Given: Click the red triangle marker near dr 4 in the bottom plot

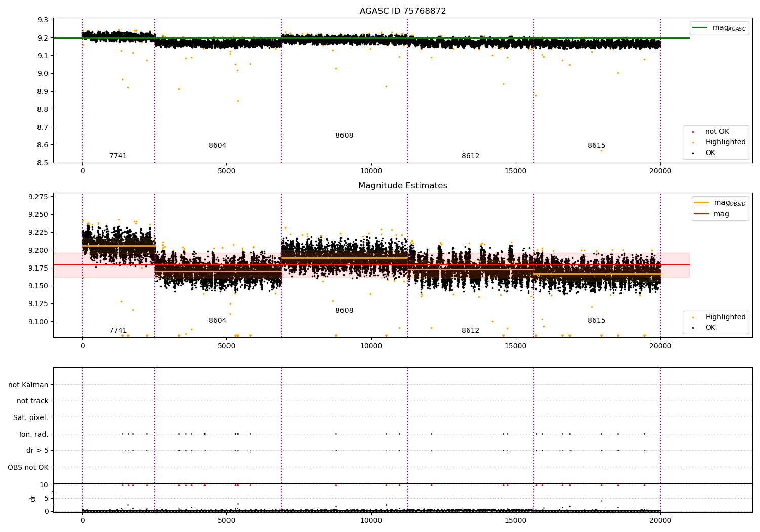Looking at the screenshot, I should tap(601, 501).
